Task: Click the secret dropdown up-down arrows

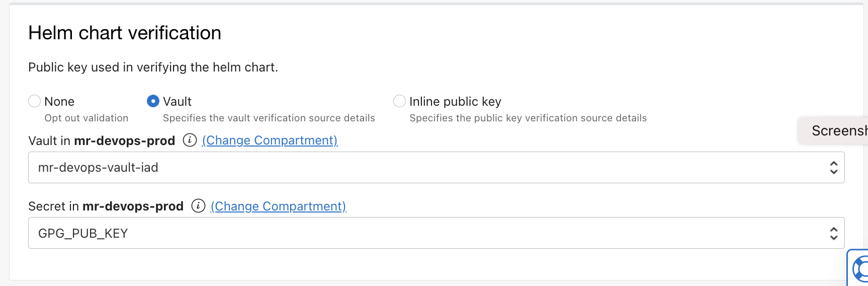Action: [833, 233]
